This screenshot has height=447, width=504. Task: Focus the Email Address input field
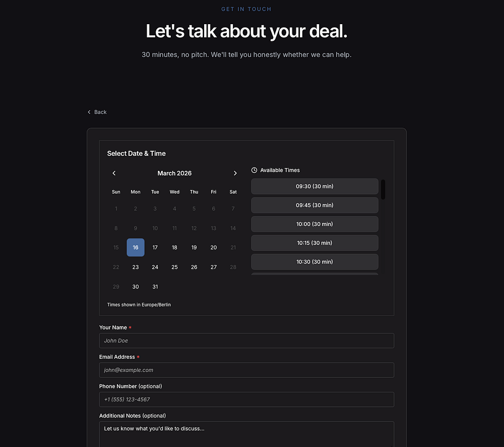[246, 370]
